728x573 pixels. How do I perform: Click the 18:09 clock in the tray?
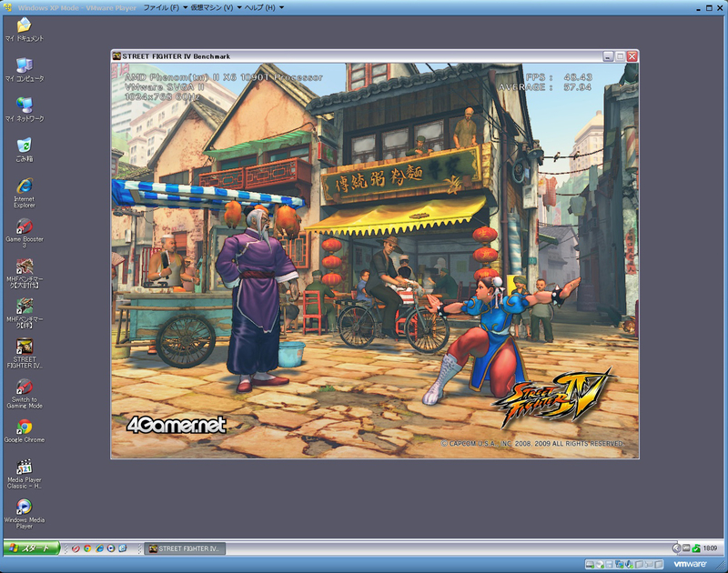[711, 548]
